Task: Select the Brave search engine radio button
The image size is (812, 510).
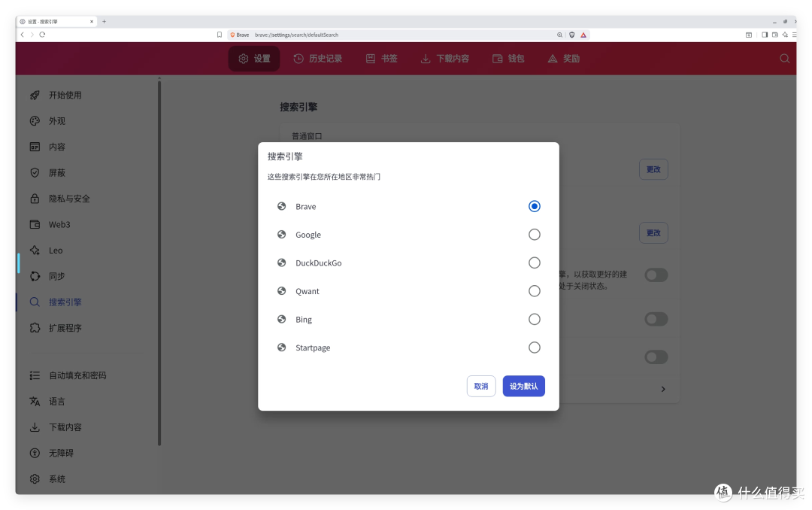Action: click(x=534, y=206)
